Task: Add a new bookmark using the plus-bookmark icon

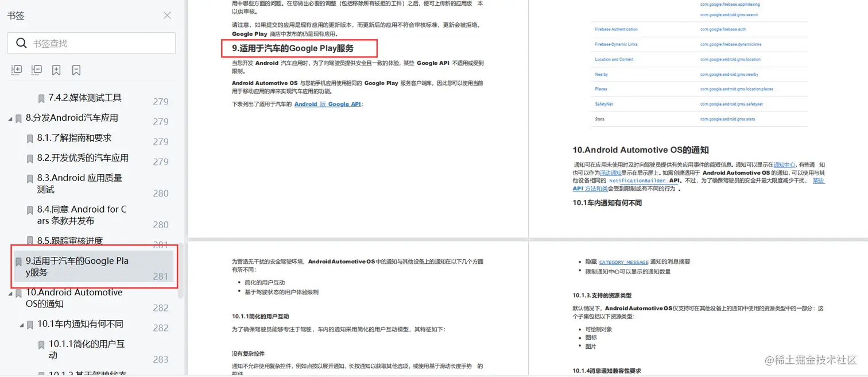Action: [56, 70]
